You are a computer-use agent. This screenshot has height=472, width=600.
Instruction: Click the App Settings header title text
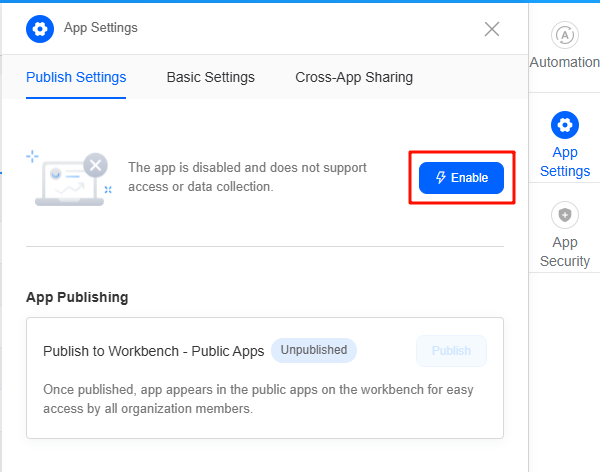click(x=101, y=28)
